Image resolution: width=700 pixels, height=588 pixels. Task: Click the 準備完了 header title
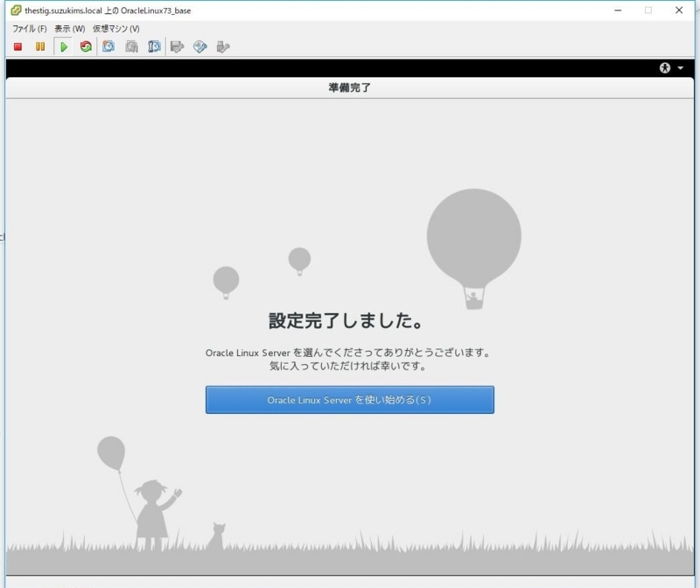[x=349, y=87]
